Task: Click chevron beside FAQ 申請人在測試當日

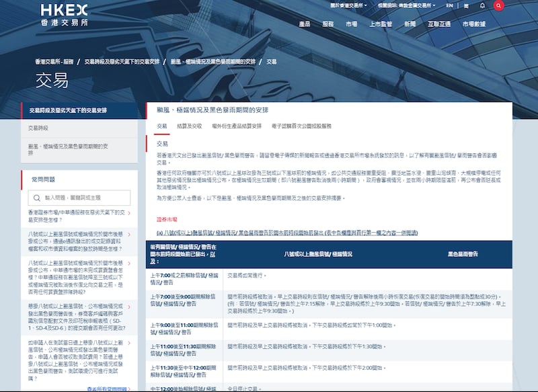Action: 129,343
